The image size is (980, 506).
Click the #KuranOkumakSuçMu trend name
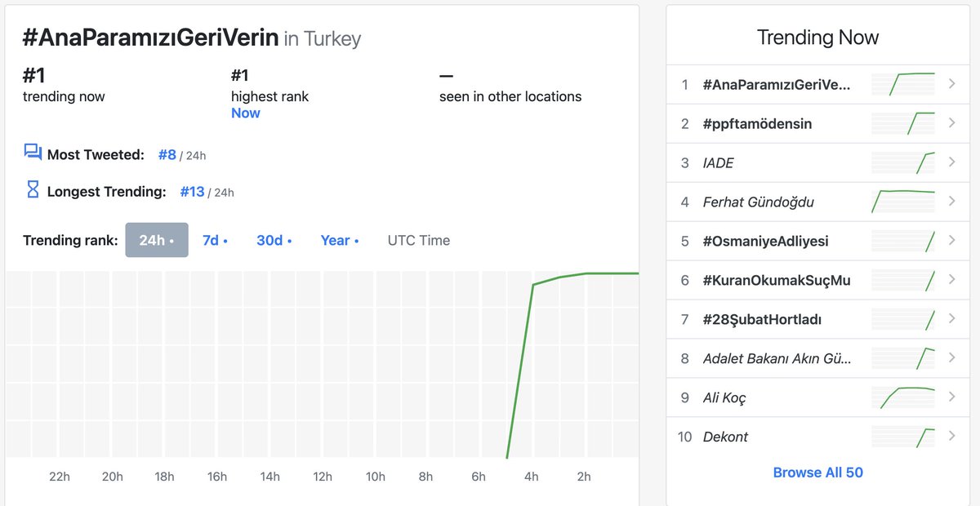[x=777, y=281]
